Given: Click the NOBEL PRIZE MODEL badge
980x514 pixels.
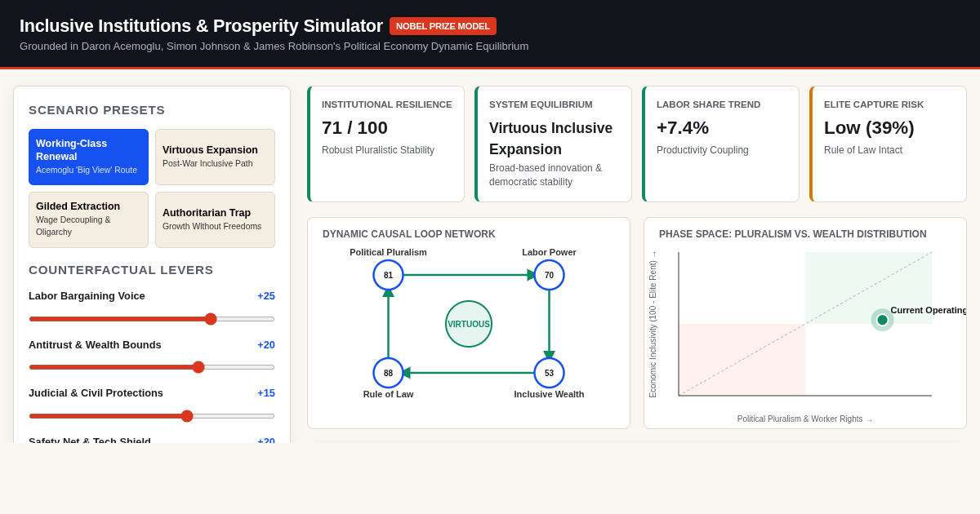Looking at the screenshot, I should click(443, 26).
